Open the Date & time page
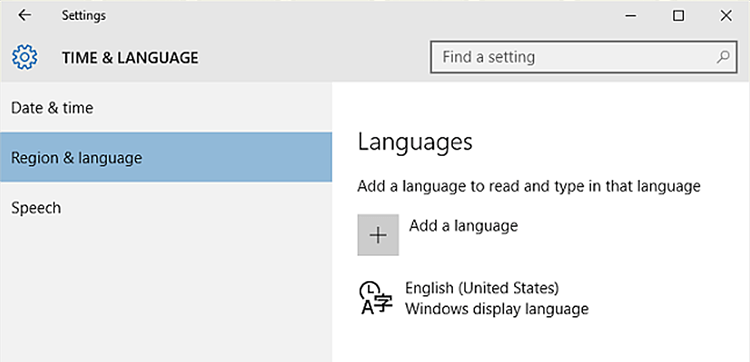This screenshot has width=750, height=362. pyautogui.click(x=166, y=108)
